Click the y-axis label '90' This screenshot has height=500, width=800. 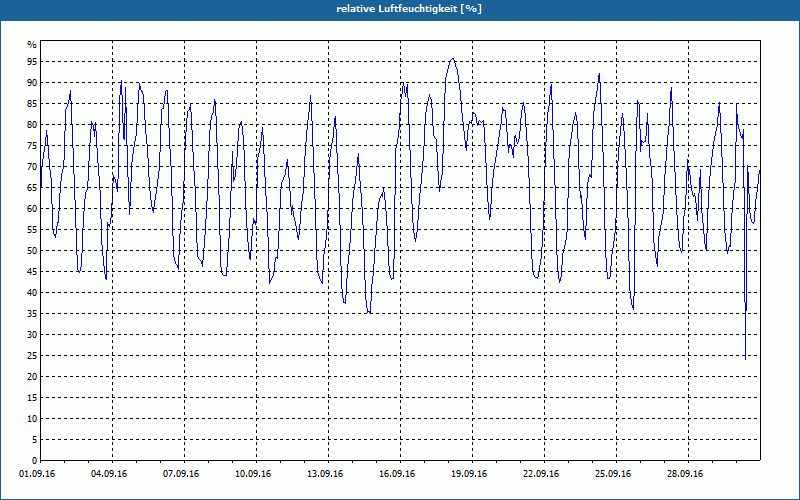pyautogui.click(x=32, y=83)
